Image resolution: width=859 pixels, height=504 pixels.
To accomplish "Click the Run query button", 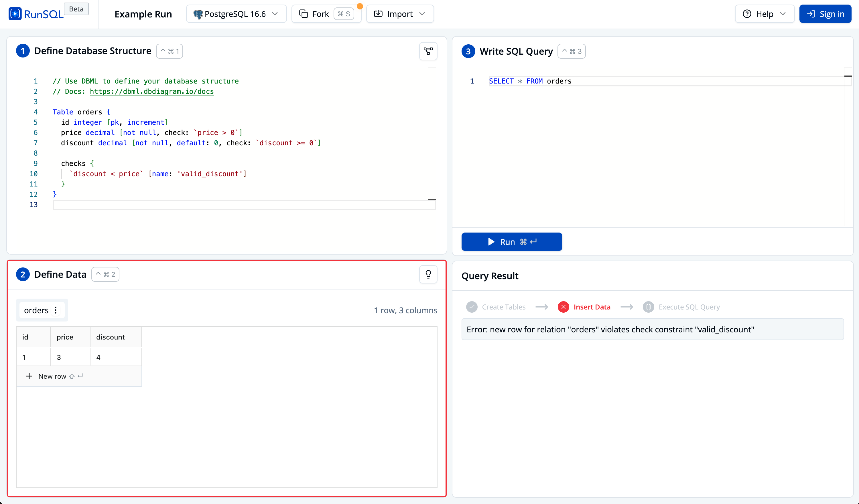I will tap(511, 242).
